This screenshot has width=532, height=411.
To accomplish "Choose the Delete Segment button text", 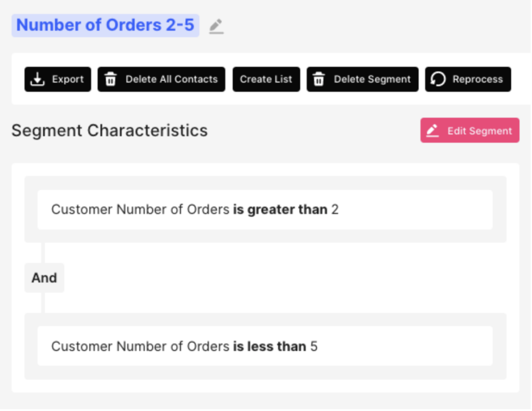I will tap(372, 79).
